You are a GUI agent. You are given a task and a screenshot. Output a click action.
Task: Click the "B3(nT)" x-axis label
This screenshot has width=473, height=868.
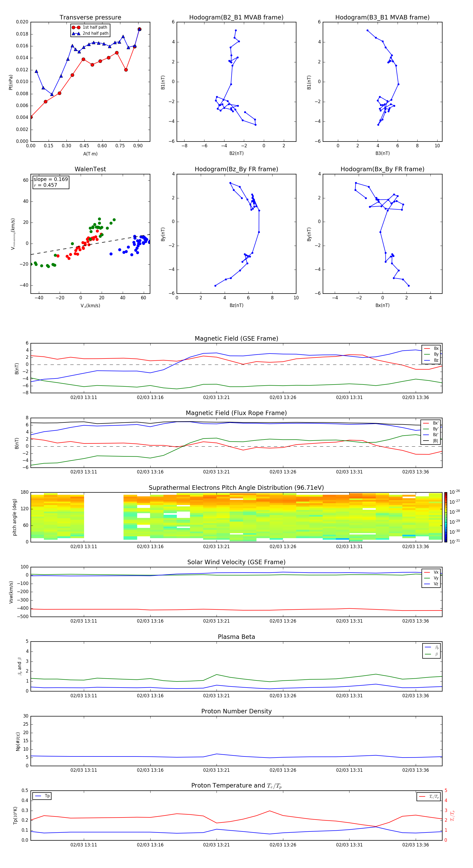click(x=382, y=153)
